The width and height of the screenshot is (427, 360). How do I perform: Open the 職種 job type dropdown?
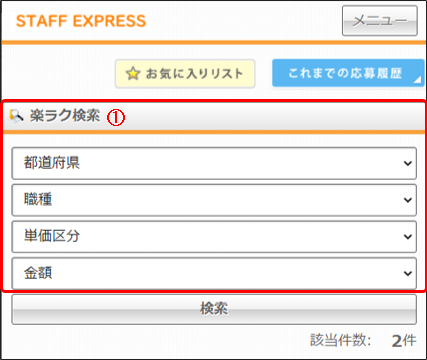[214, 200]
